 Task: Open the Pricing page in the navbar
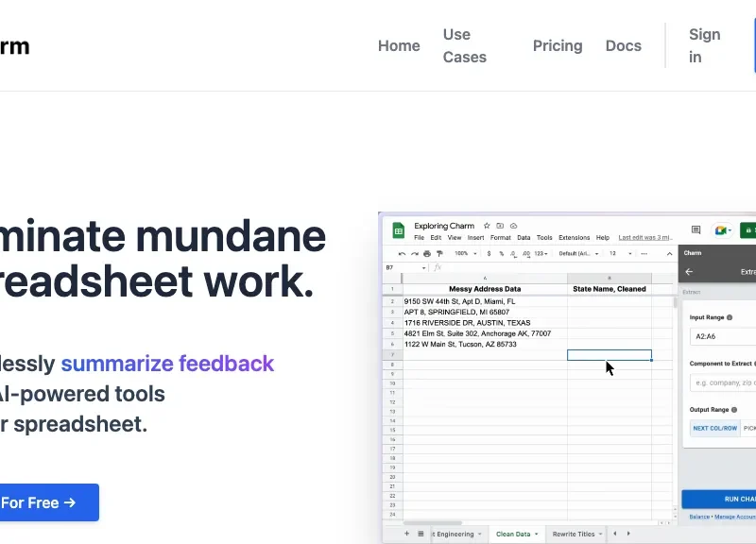coord(558,45)
